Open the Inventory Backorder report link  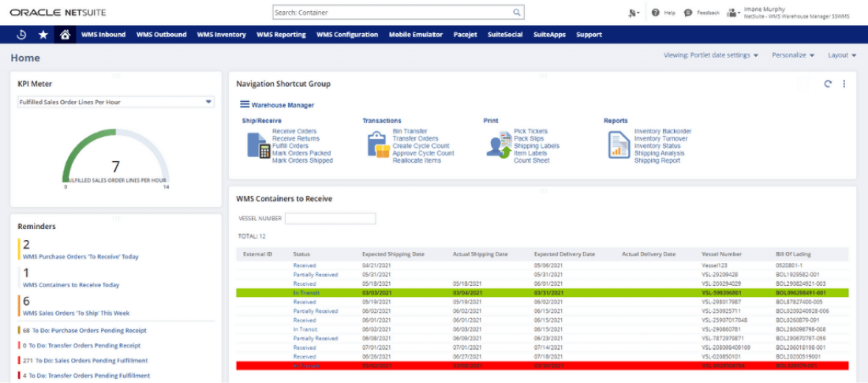pos(663,131)
